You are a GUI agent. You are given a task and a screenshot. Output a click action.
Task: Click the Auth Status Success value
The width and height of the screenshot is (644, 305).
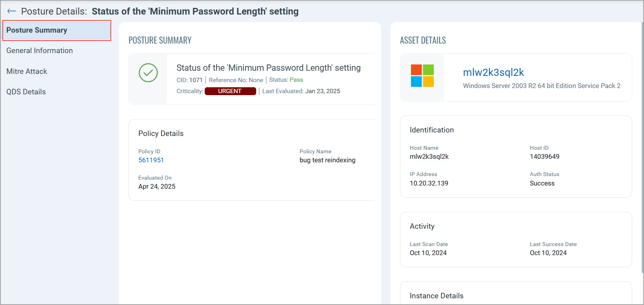coord(542,183)
